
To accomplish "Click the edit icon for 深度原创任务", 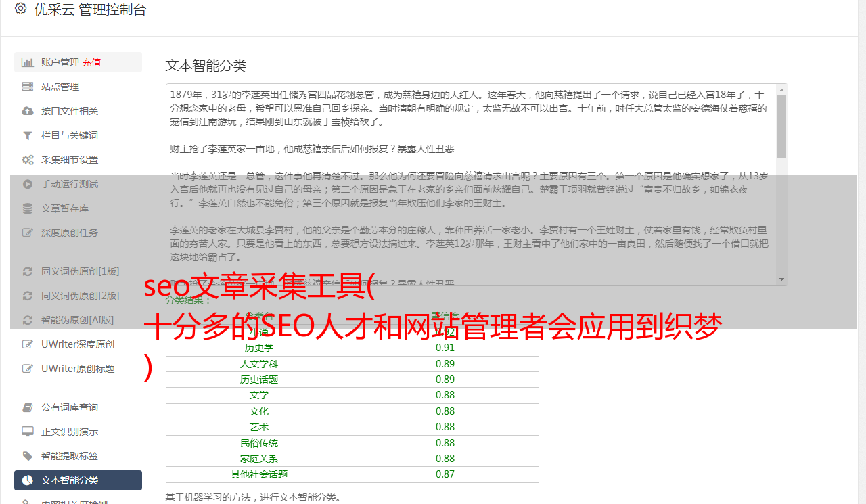I will coord(28,233).
